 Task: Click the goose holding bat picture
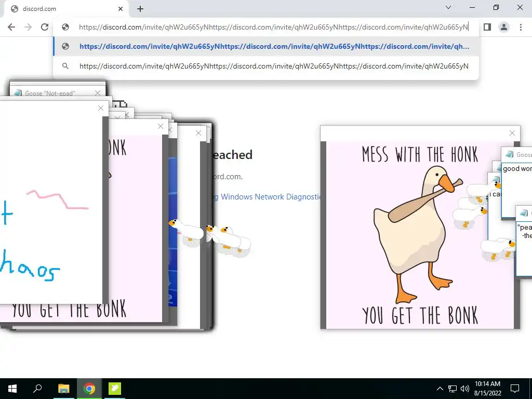point(419,235)
